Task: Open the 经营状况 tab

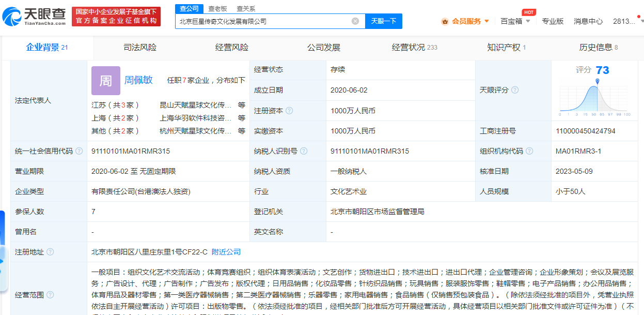Action: (414, 47)
